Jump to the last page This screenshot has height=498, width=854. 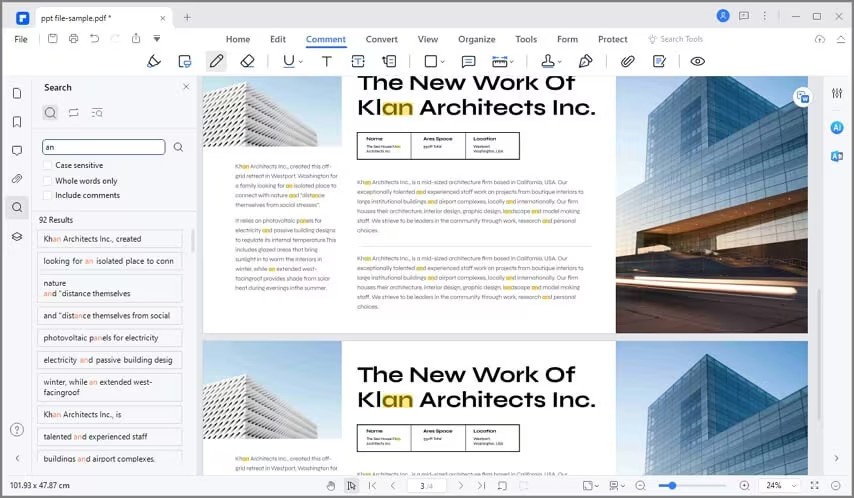point(481,485)
